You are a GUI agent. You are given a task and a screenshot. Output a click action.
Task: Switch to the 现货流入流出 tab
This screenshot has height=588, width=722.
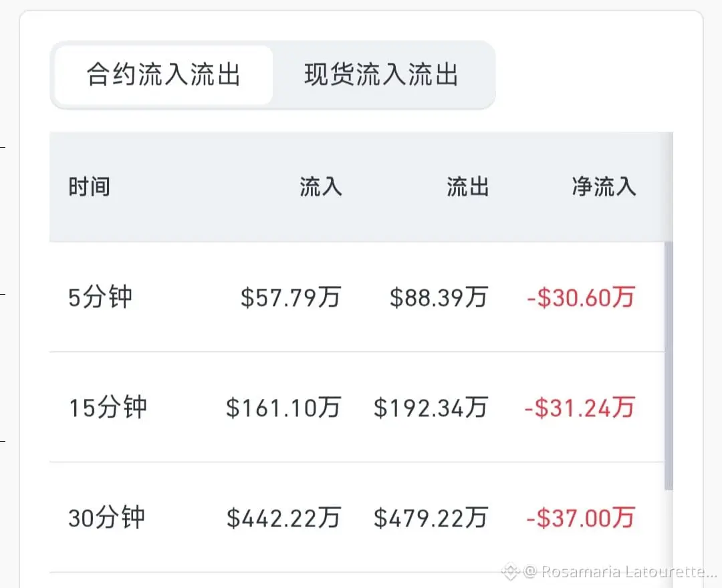pos(382,75)
